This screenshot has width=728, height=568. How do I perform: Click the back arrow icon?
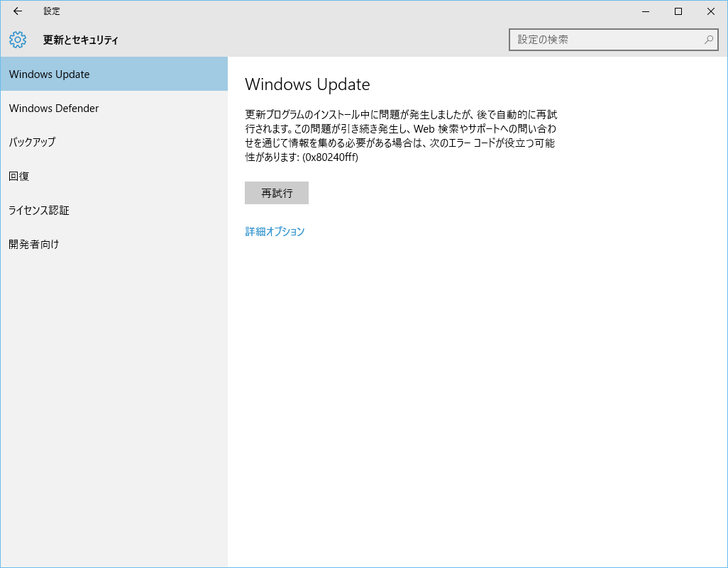point(18,11)
